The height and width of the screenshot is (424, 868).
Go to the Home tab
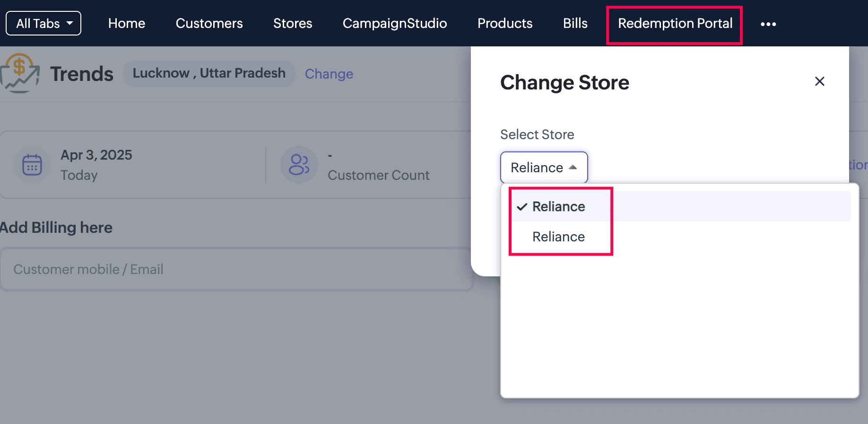pos(127,23)
